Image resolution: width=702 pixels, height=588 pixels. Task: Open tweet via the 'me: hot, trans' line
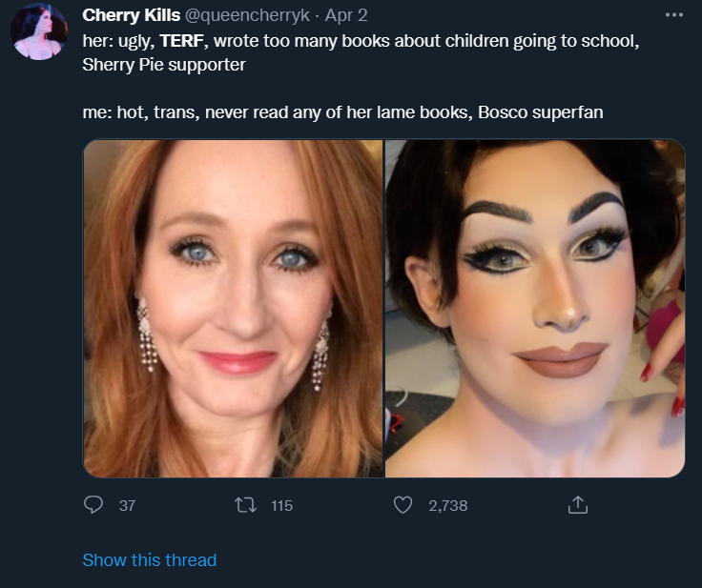pos(343,112)
